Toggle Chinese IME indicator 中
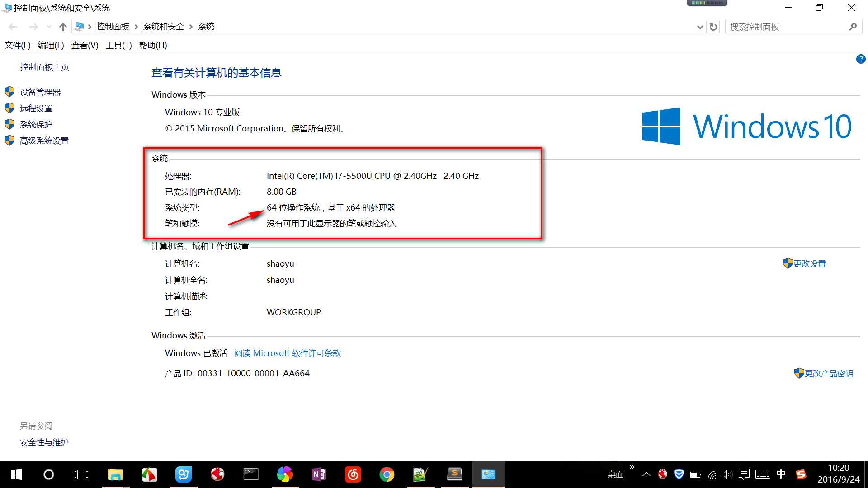Screen dimensions: 868x488 pyautogui.click(x=781, y=474)
